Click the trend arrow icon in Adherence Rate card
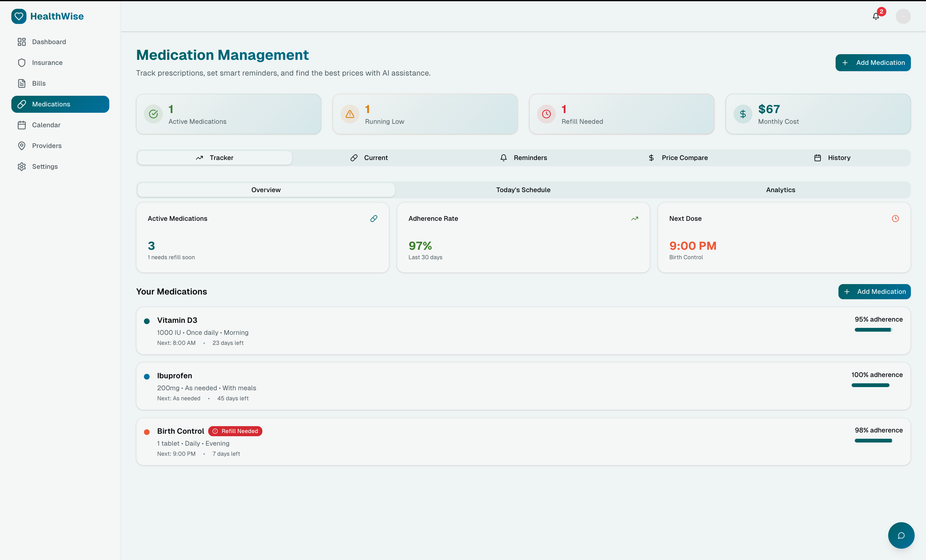The image size is (926, 560). pyautogui.click(x=634, y=218)
